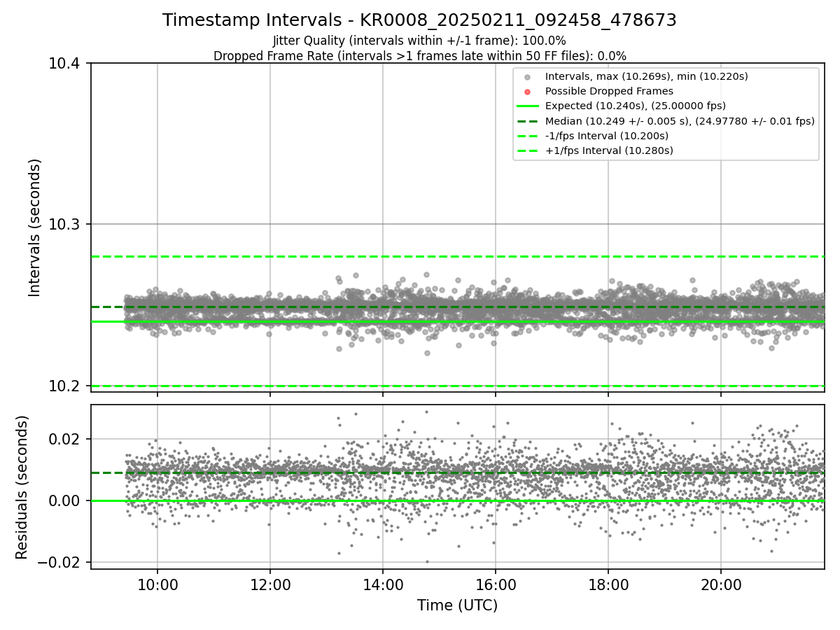
Task: Click legend entry starting 'Median (10.249 +/- 0.005 s)'
Action: tap(680, 121)
